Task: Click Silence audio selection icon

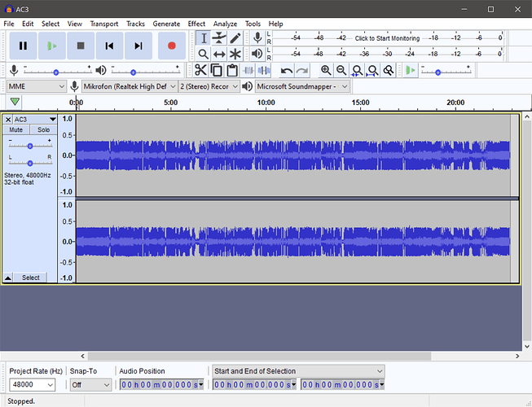Action: click(264, 70)
